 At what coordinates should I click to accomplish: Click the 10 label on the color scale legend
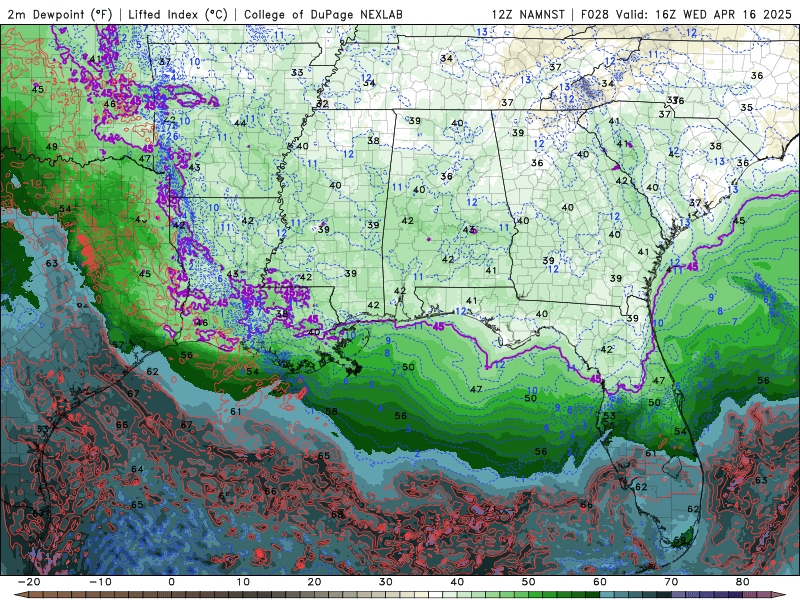243,582
